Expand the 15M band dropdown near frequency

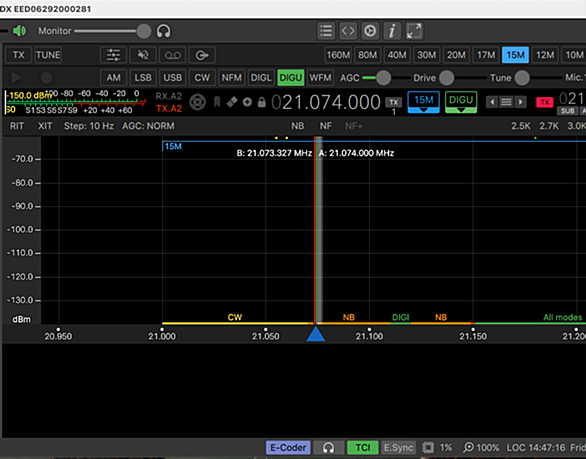point(423,102)
